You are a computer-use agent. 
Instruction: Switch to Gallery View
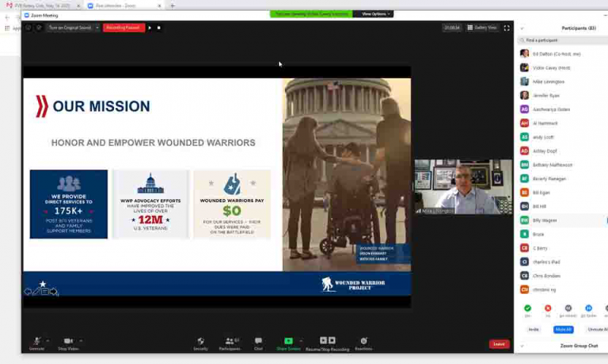click(482, 27)
